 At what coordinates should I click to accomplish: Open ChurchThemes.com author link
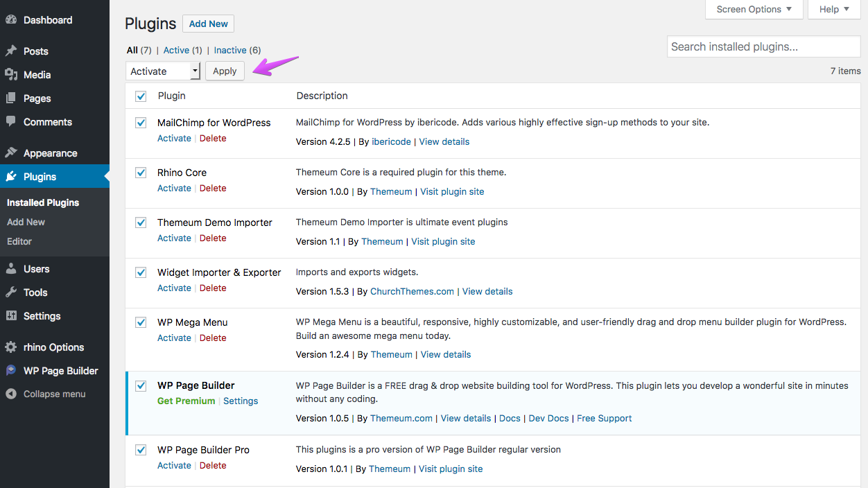tap(412, 291)
